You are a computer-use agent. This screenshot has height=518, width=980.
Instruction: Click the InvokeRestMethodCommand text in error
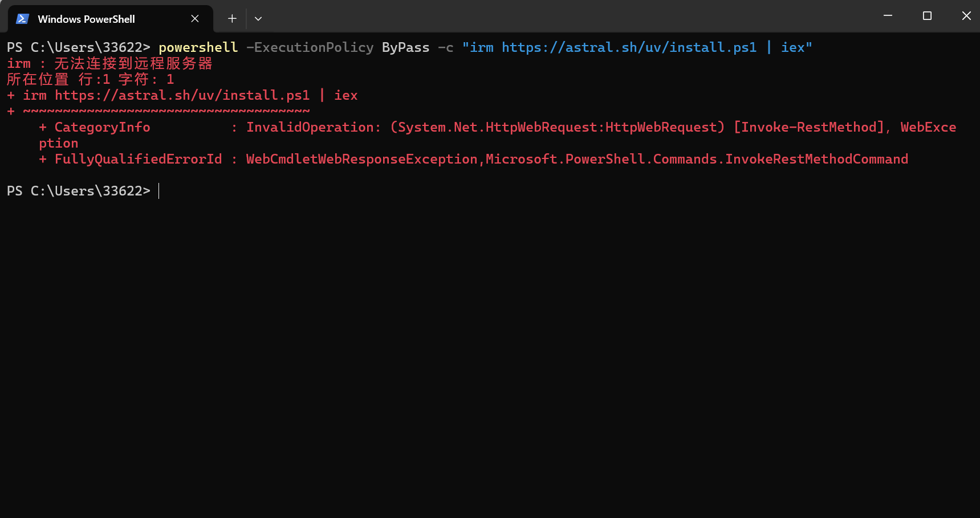click(816, 159)
